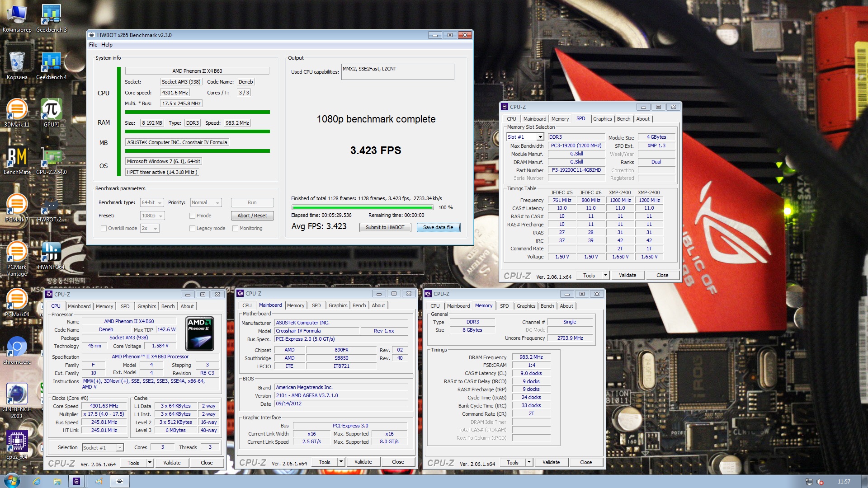This screenshot has height=488, width=868.
Task: Launch the 3DMark 11 shortcut
Action: (x=17, y=113)
